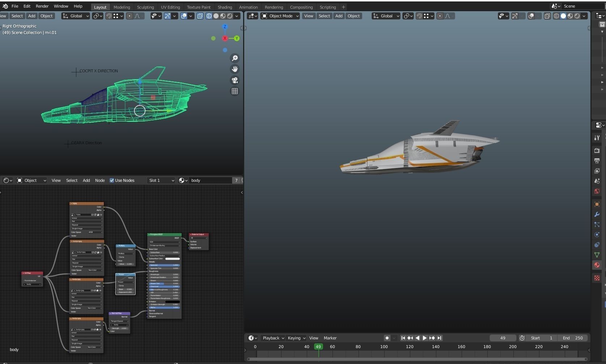Open the Particles properties tab
606x364 pixels.
(597, 224)
